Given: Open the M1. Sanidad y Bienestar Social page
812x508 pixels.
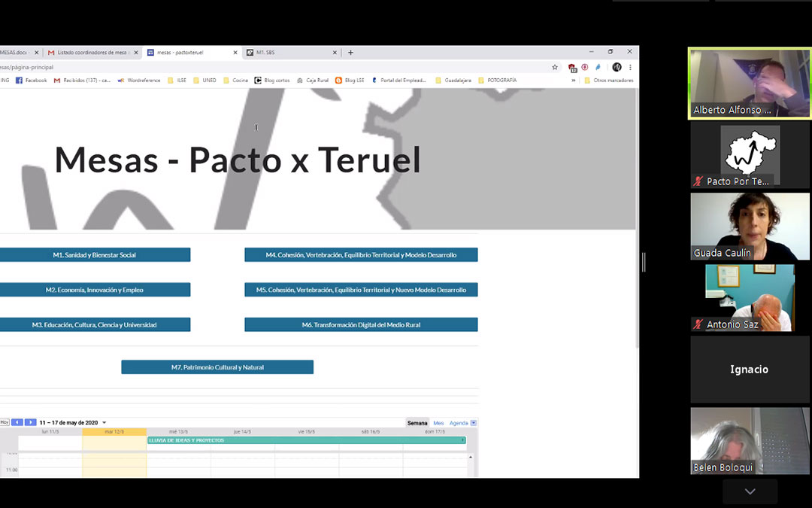Looking at the screenshot, I should click(x=95, y=254).
